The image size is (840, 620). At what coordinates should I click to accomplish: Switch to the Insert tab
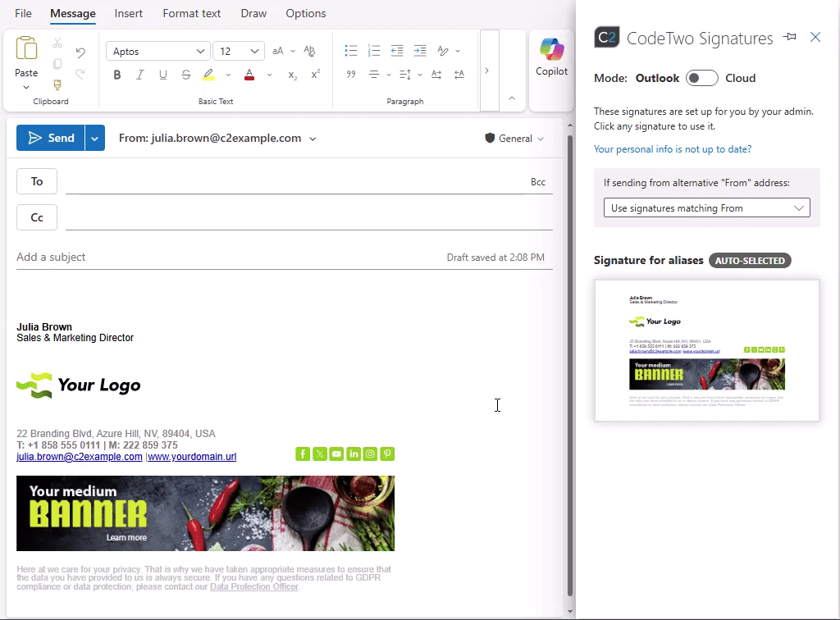[x=129, y=13]
